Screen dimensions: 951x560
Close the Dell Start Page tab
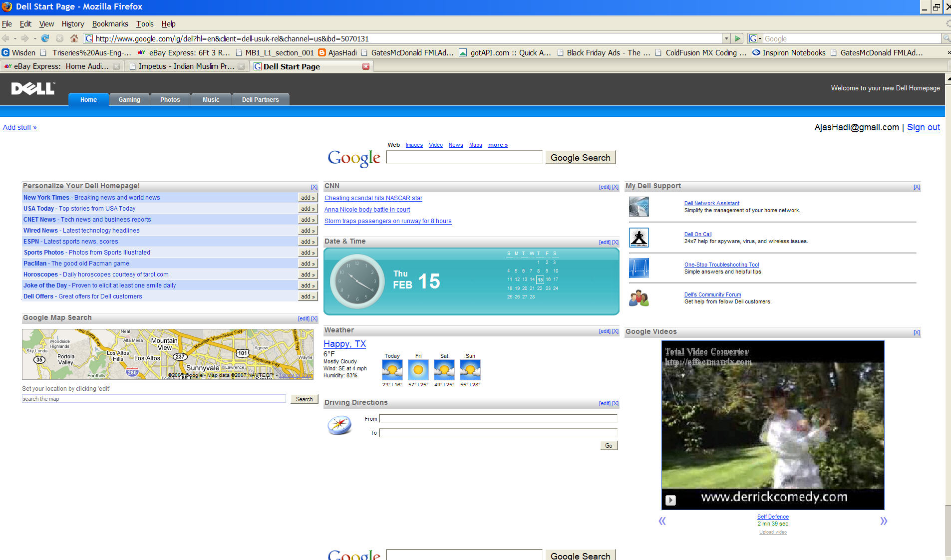coord(366,66)
